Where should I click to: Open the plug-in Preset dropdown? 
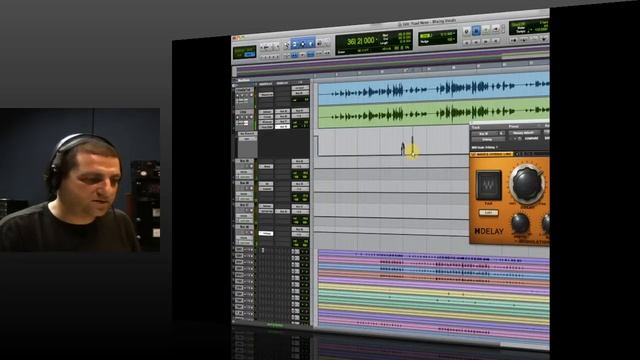click(524, 133)
